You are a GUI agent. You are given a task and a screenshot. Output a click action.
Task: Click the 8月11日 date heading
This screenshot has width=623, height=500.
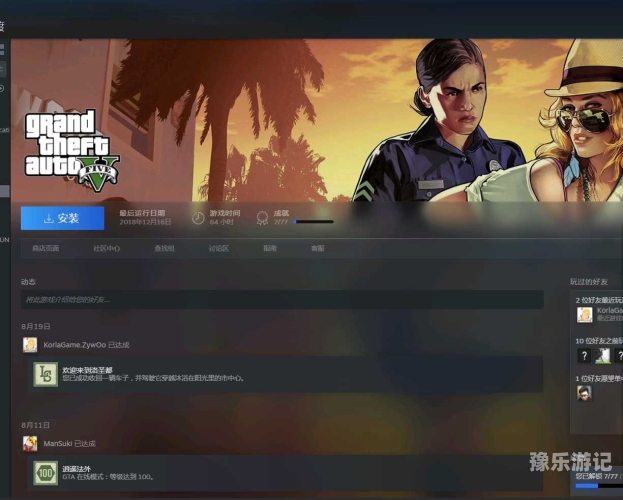click(x=35, y=425)
